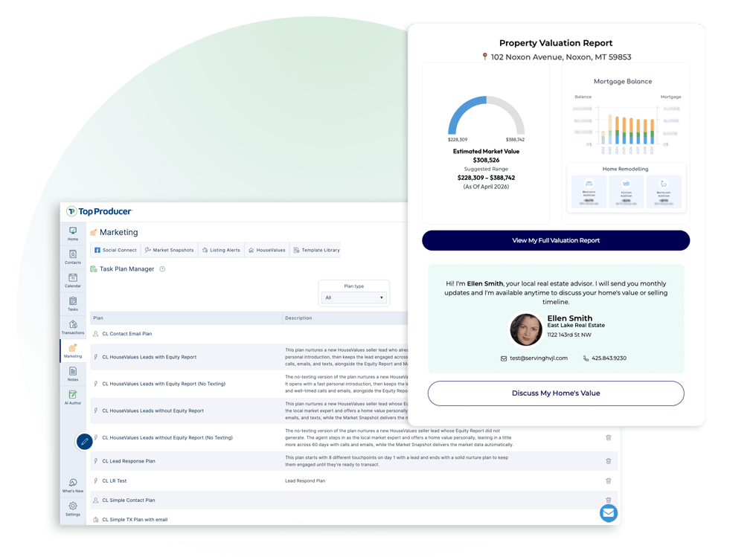Go to Calendar in sidebar
Image resolution: width=756 pixels, height=557 pixels.
coord(73,280)
